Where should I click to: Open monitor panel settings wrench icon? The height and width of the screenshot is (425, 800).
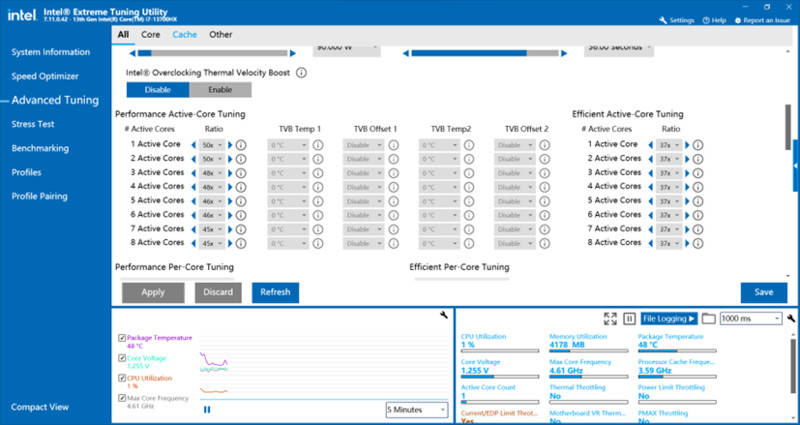coord(791,318)
